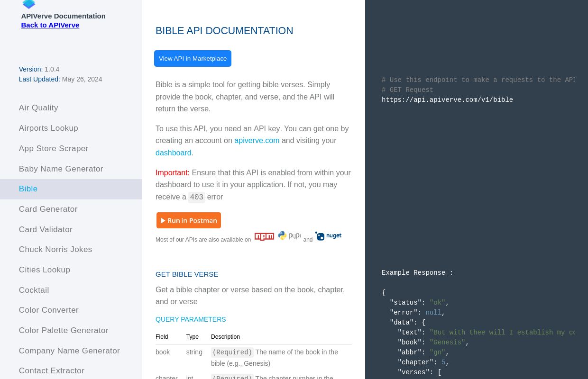Click the Query Parameters heading
The height and width of the screenshot is (379, 588).
191,320
